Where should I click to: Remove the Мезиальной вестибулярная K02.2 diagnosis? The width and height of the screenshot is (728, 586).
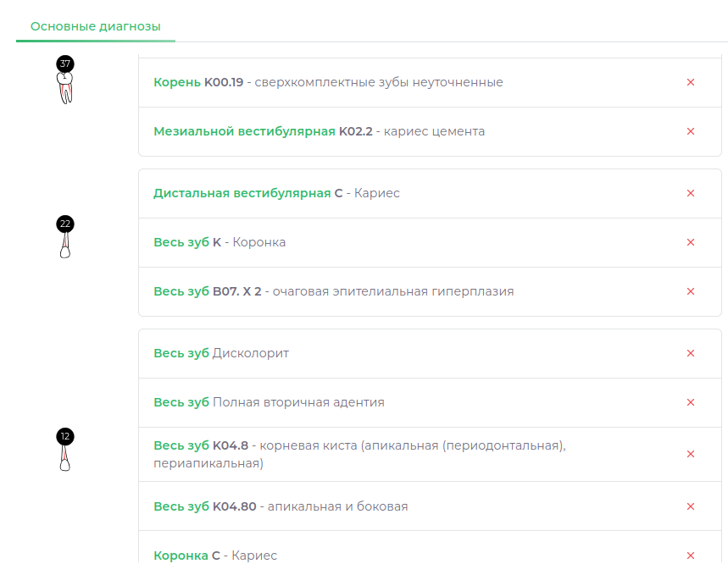692,131
